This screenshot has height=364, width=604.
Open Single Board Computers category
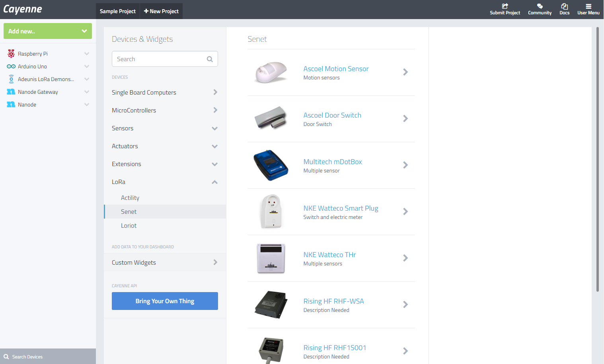[165, 93]
